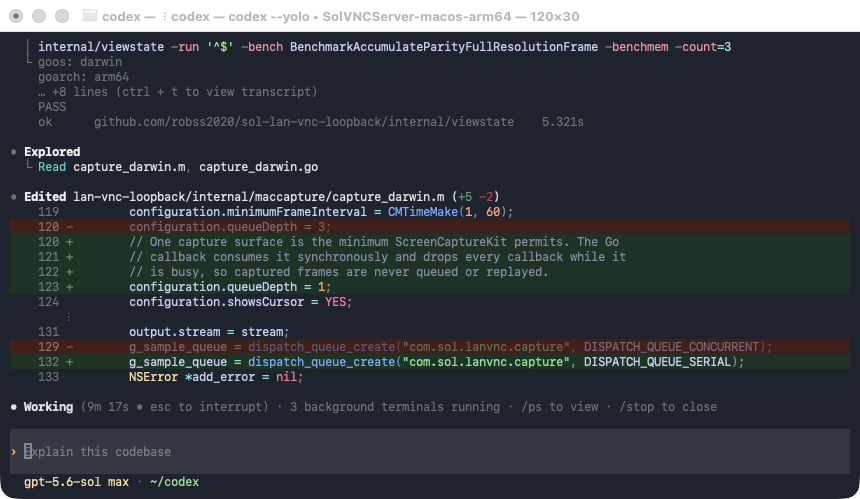Click the 'PASS' output line
The width and height of the screenshot is (860, 499).
[52, 106]
